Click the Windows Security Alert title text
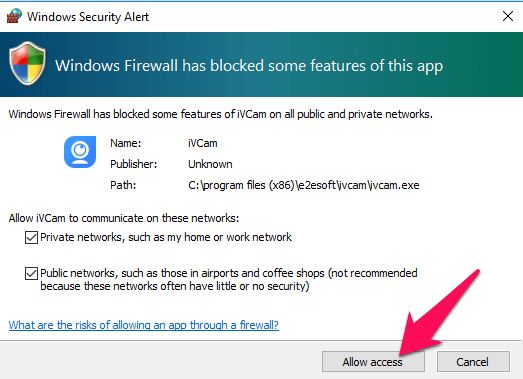523x379 pixels. click(88, 17)
